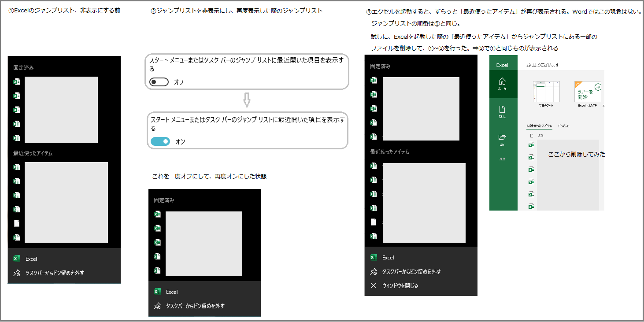The image size is (644, 322).
Task: Click the 固定済み header in the middle jump list
Action: [164, 200]
